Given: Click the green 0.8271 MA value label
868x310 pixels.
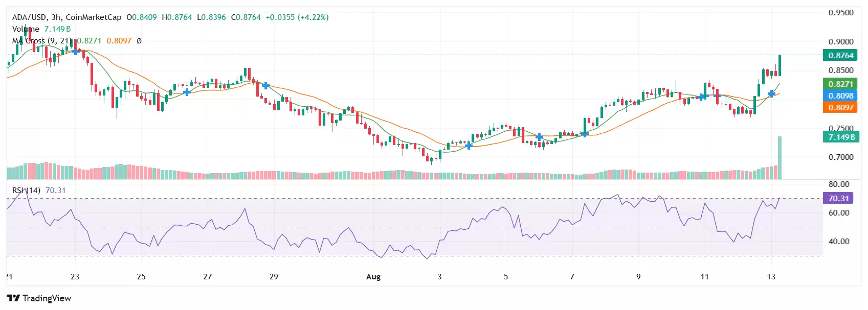Looking at the screenshot, I should pyautogui.click(x=840, y=84).
